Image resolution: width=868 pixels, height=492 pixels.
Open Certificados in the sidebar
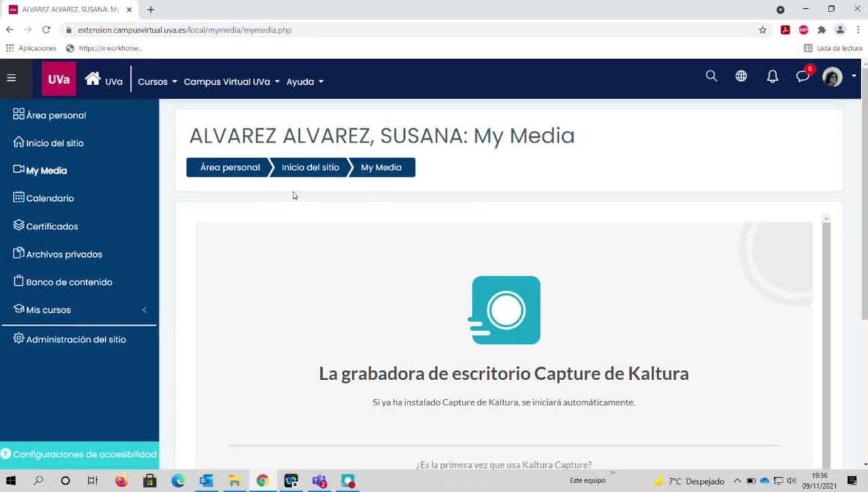tap(45, 226)
